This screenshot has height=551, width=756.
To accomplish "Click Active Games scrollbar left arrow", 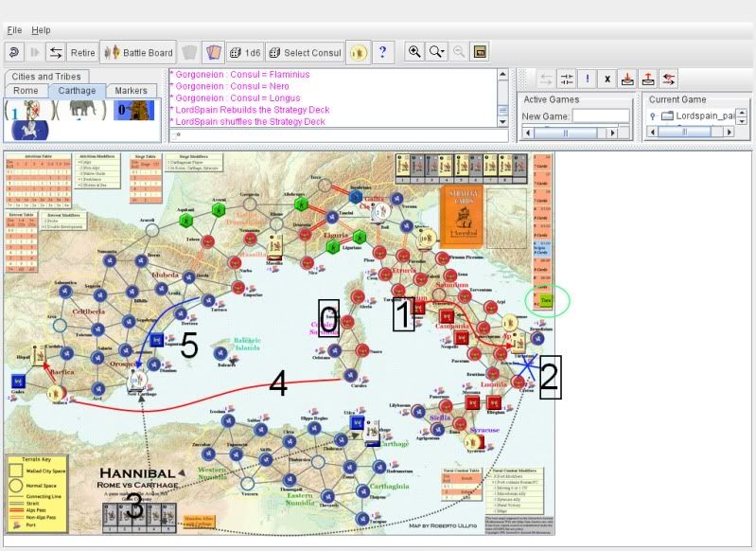I will [528, 133].
